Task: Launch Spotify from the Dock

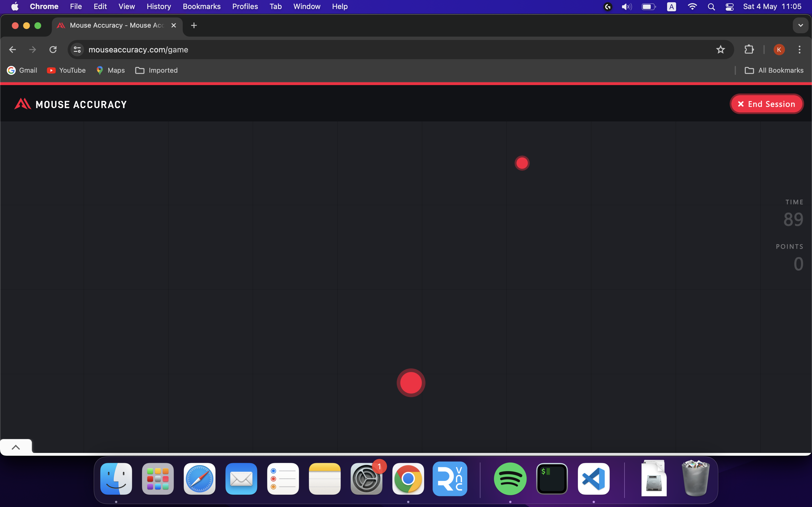Action: (x=509, y=479)
